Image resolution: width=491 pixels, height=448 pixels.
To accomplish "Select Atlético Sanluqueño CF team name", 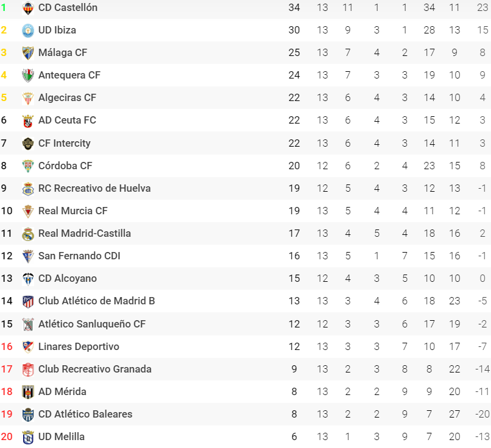I will 92,324.
